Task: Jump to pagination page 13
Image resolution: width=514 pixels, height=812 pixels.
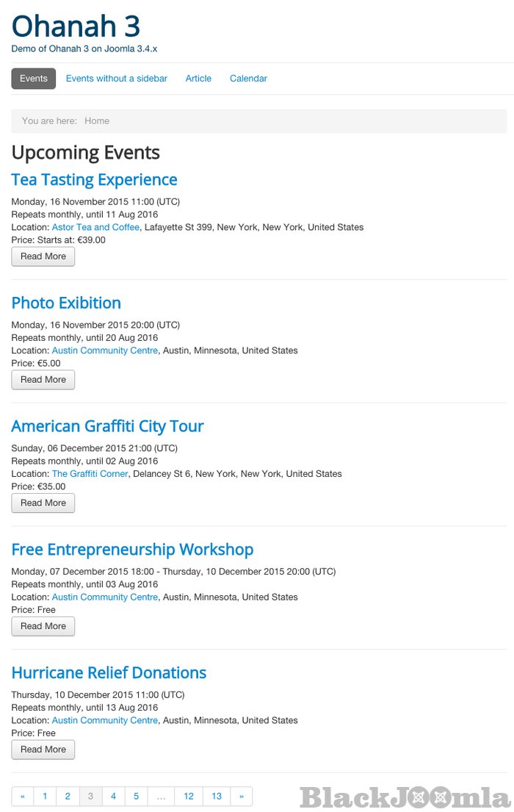Action: coord(217,797)
